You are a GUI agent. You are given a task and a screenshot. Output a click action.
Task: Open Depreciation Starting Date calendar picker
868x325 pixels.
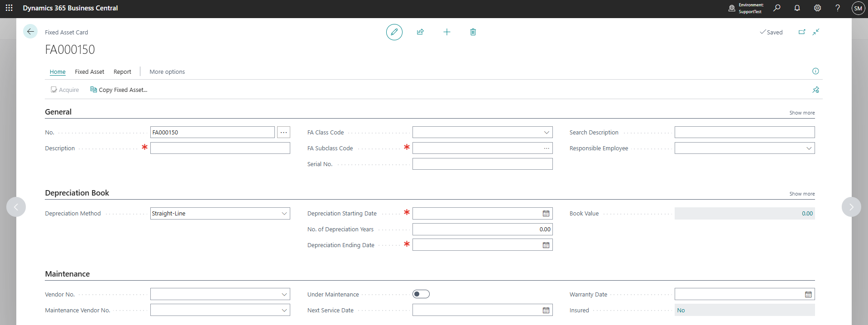pyautogui.click(x=546, y=214)
